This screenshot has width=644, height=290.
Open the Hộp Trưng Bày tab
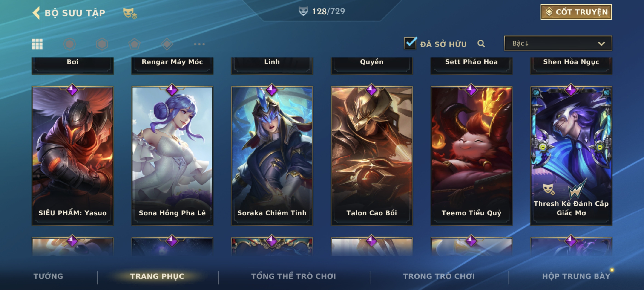[x=576, y=276]
